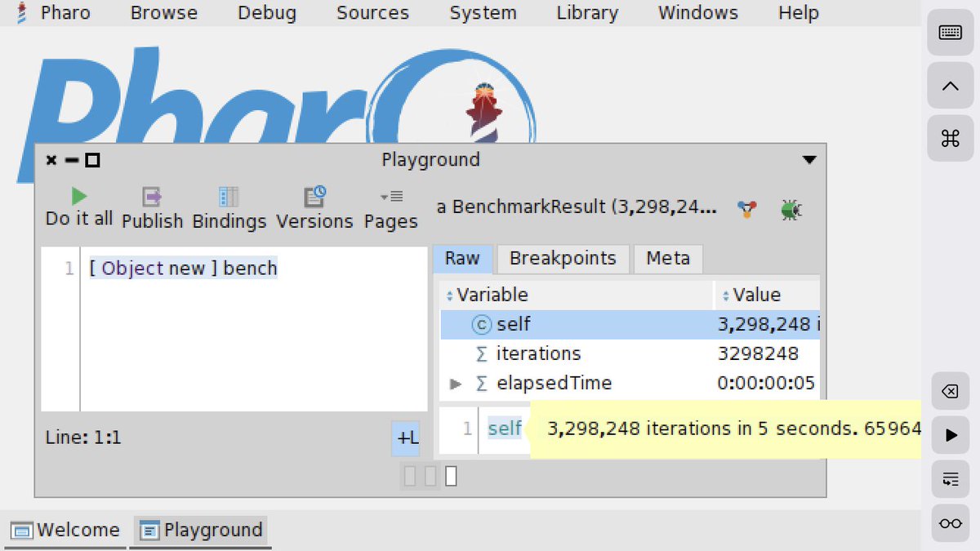Open the Library menu
Image resolution: width=980 pixels, height=551 pixels.
[x=587, y=13]
